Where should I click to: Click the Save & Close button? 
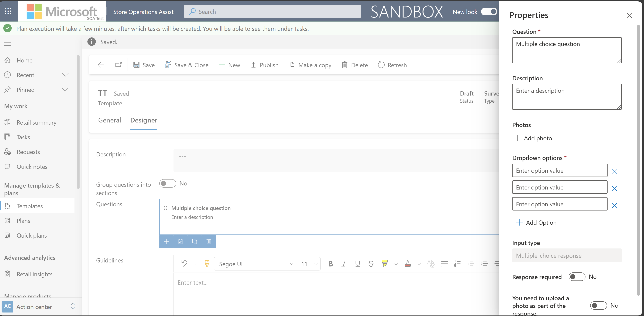(187, 65)
